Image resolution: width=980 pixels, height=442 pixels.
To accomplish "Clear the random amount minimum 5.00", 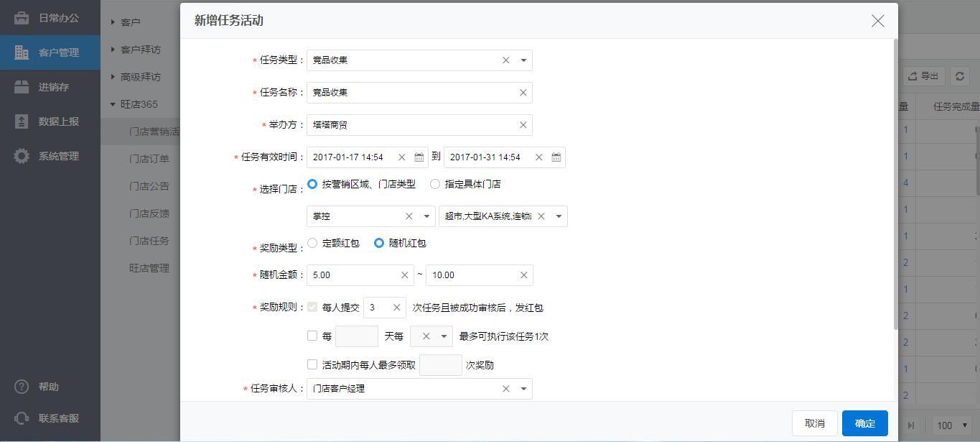I will [404, 275].
